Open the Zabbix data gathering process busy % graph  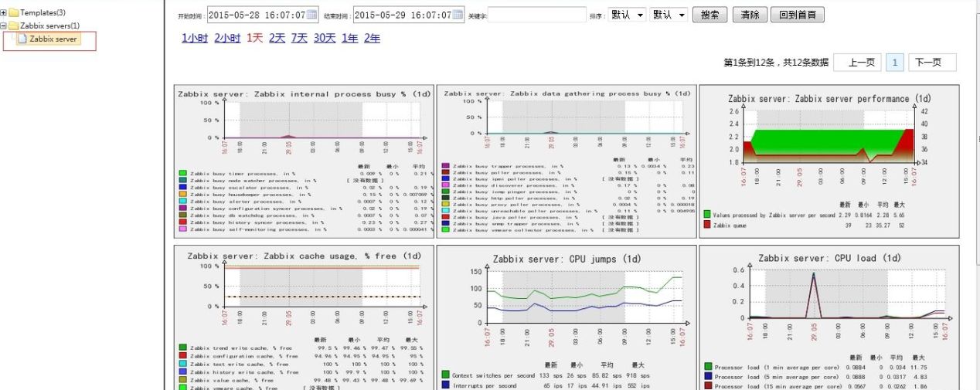click(x=567, y=160)
